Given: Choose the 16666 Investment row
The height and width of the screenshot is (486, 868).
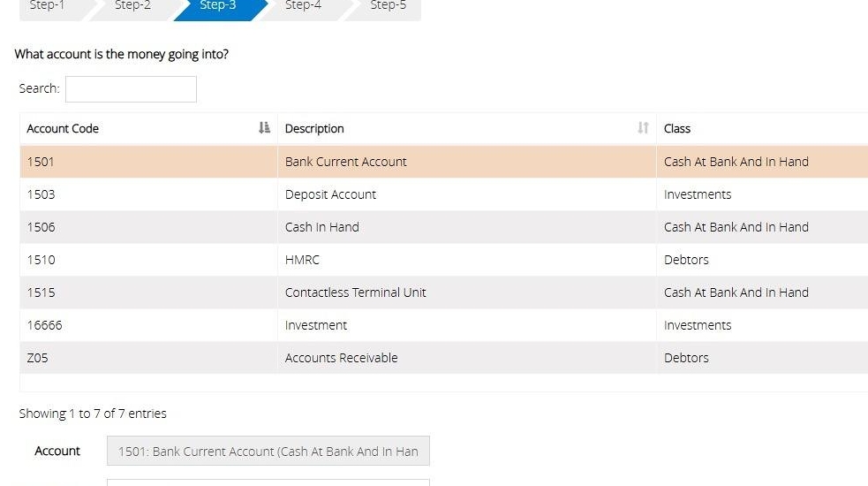Looking at the screenshot, I should point(315,325).
